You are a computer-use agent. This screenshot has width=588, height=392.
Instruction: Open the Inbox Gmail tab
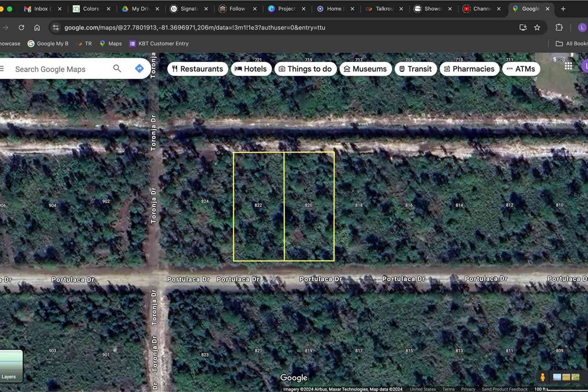click(39, 9)
